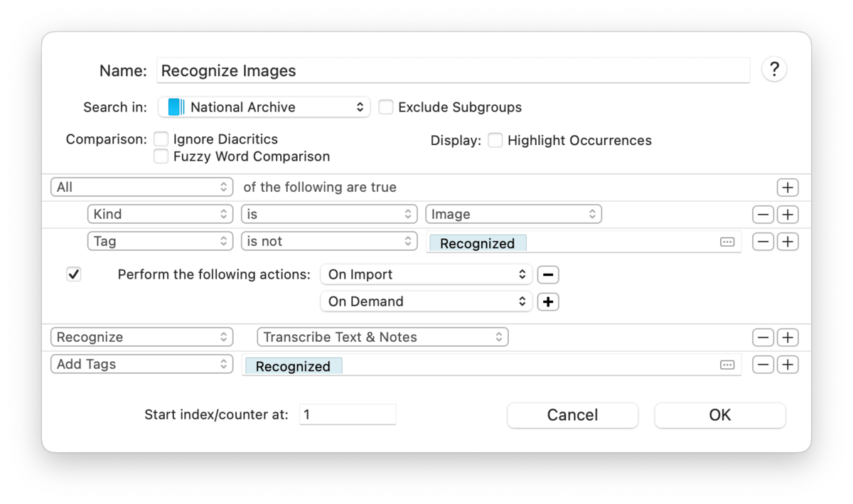Enable the Exclude Subgroups checkbox
The image size is (853, 504).
386,107
